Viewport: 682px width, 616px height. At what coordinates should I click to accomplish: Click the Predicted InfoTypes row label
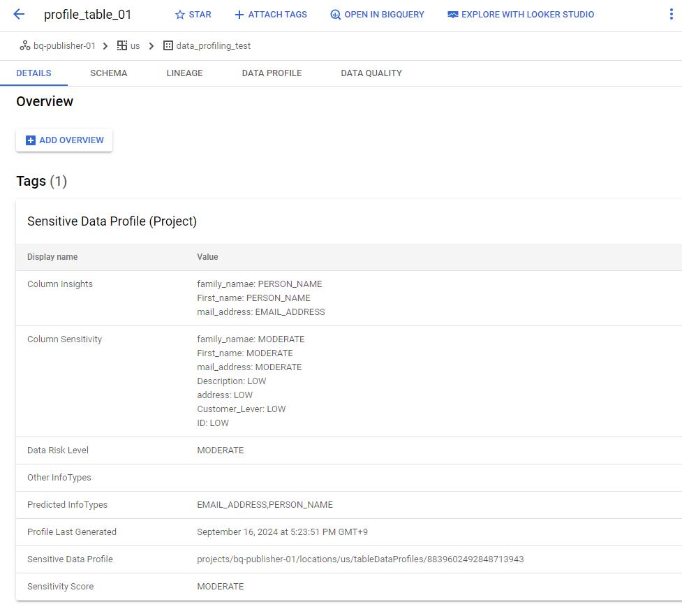click(x=68, y=505)
